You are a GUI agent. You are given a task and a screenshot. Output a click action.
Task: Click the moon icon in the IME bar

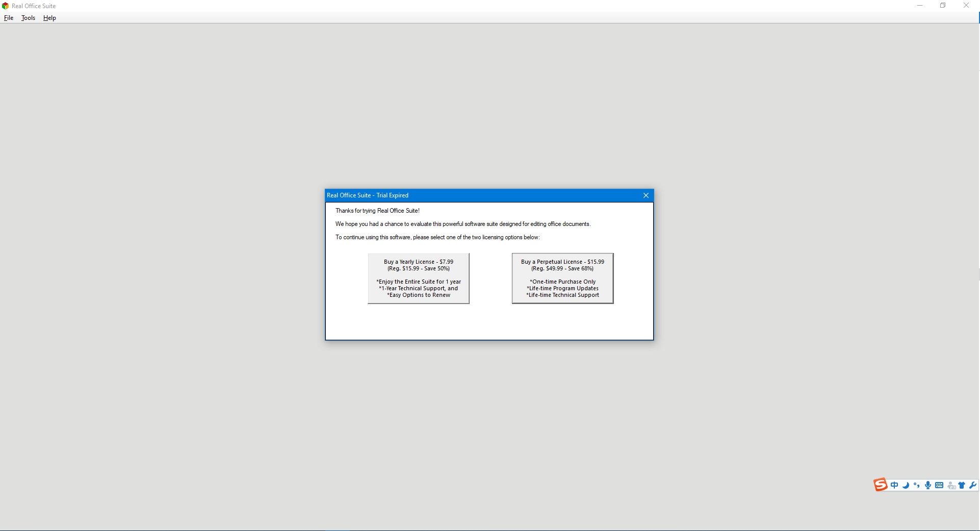(906, 486)
